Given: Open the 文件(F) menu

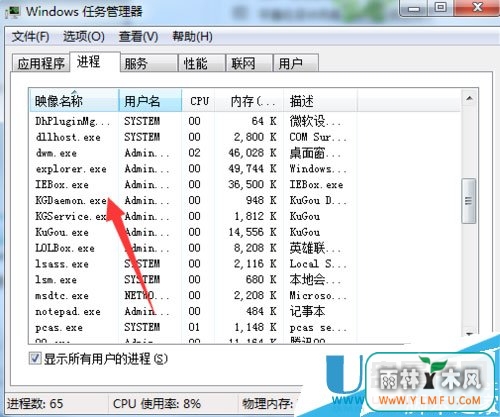Looking at the screenshot, I should pyautogui.click(x=31, y=36).
